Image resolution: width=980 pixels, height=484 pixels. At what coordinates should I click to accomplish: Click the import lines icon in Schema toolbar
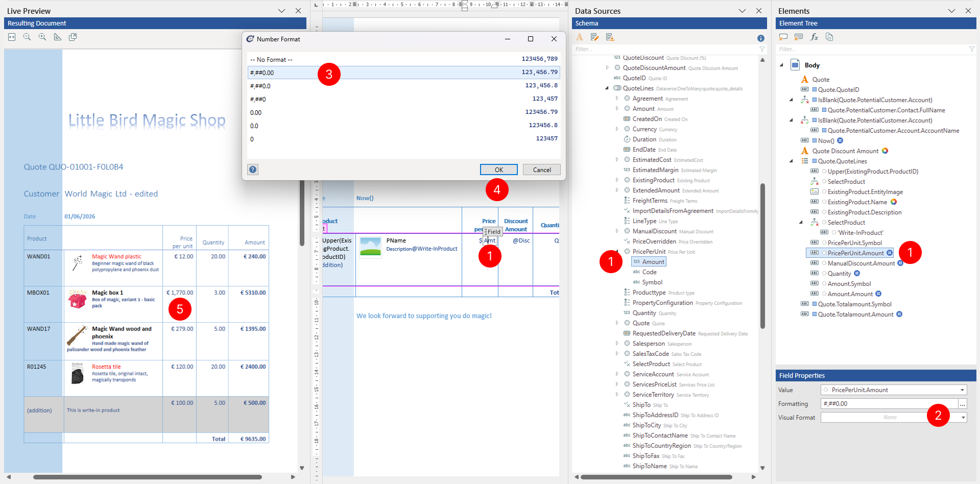pyautogui.click(x=610, y=37)
